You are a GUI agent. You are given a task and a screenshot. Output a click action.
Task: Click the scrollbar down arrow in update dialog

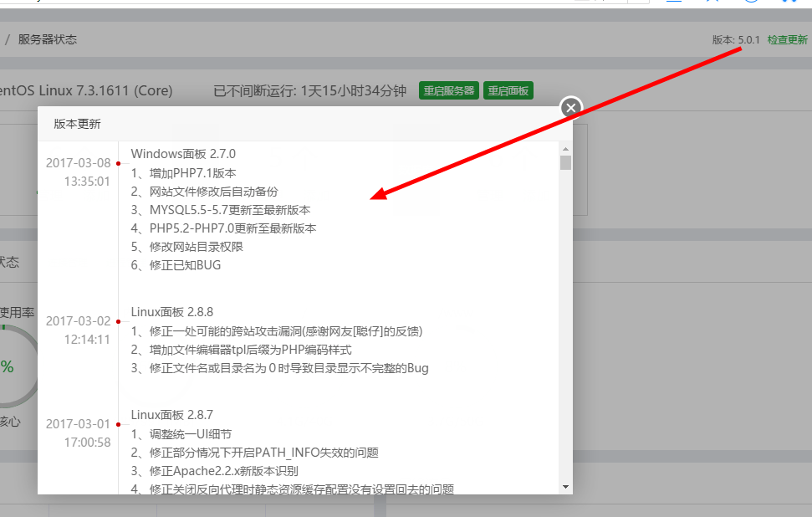565,487
